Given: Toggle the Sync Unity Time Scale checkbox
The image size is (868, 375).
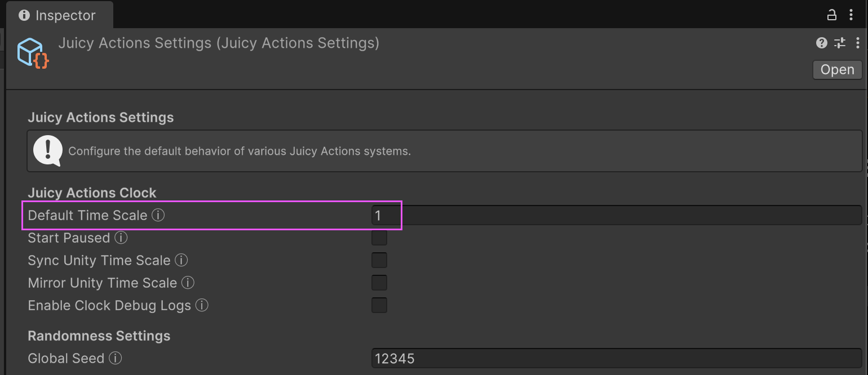Looking at the screenshot, I should 379,260.
